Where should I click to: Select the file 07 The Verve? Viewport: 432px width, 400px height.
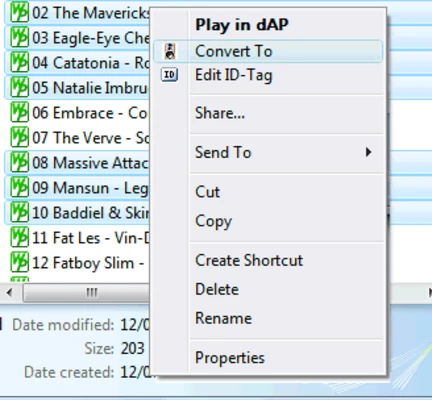[90, 138]
